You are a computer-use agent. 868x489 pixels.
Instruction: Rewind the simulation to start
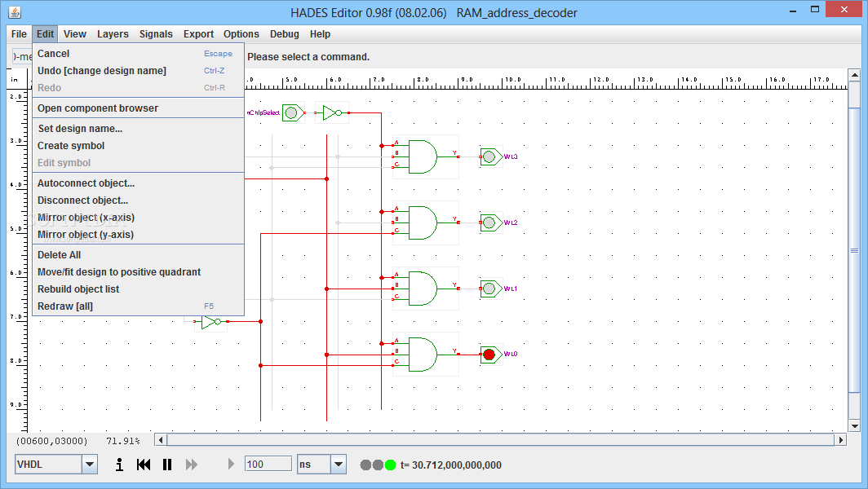144,465
